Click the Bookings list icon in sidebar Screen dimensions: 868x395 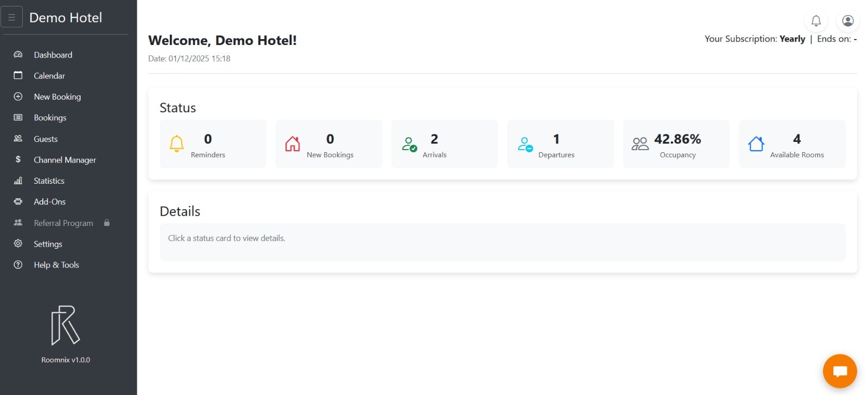pos(18,118)
